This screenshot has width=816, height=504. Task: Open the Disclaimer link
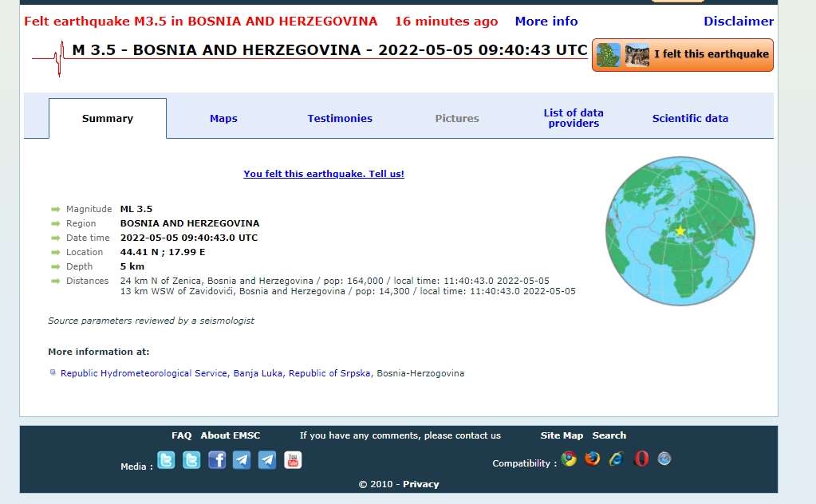[x=739, y=22]
